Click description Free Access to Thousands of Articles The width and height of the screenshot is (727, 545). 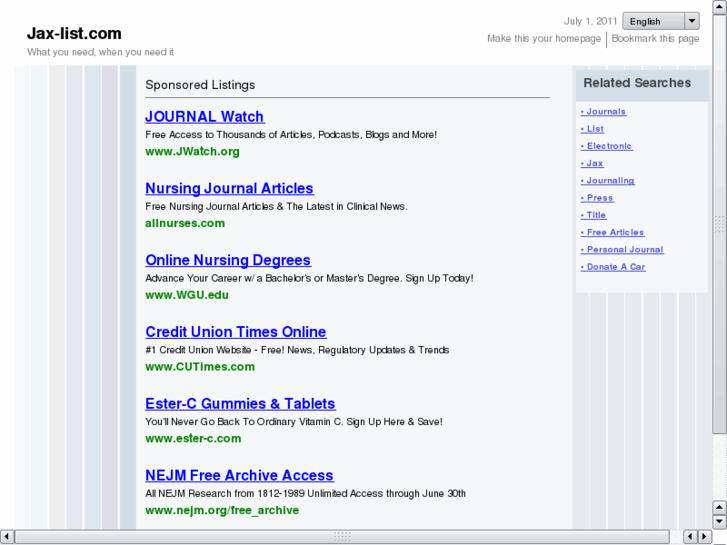tap(291, 135)
